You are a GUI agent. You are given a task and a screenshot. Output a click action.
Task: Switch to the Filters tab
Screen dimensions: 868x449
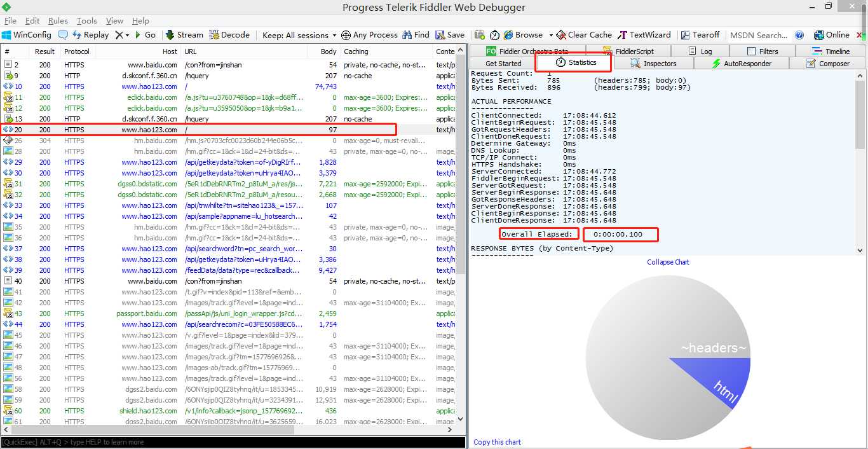coord(763,51)
